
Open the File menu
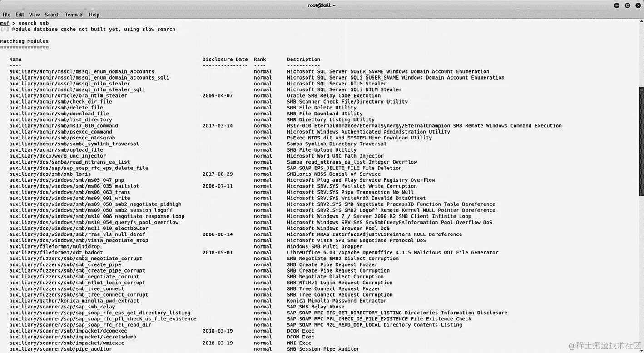click(6, 15)
